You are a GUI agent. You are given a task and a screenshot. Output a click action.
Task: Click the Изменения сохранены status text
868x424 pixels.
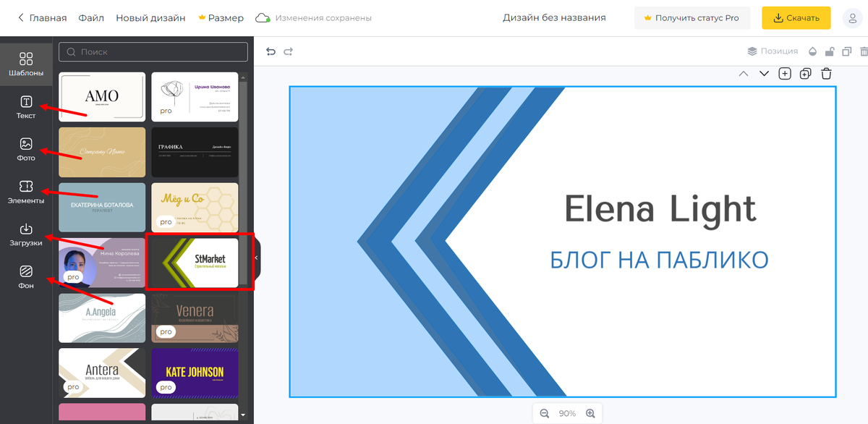(x=323, y=17)
